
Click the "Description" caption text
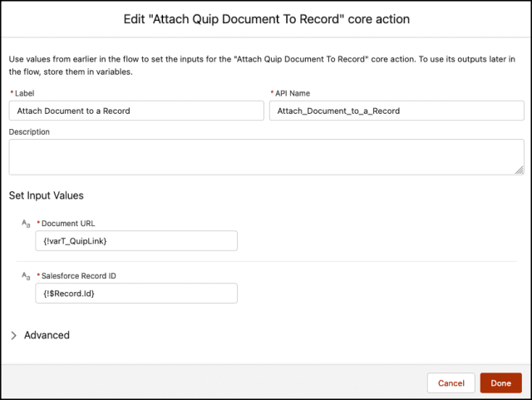(29, 131)
